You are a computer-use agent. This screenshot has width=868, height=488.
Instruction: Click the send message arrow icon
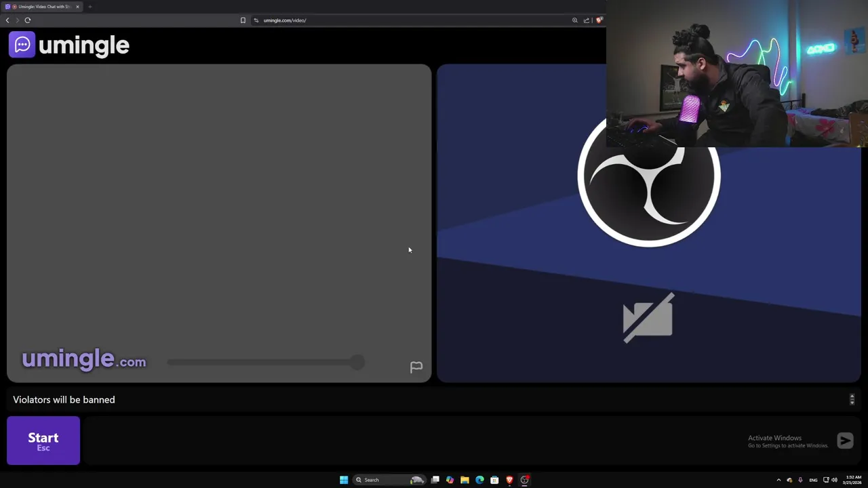(x=845, y=441)
